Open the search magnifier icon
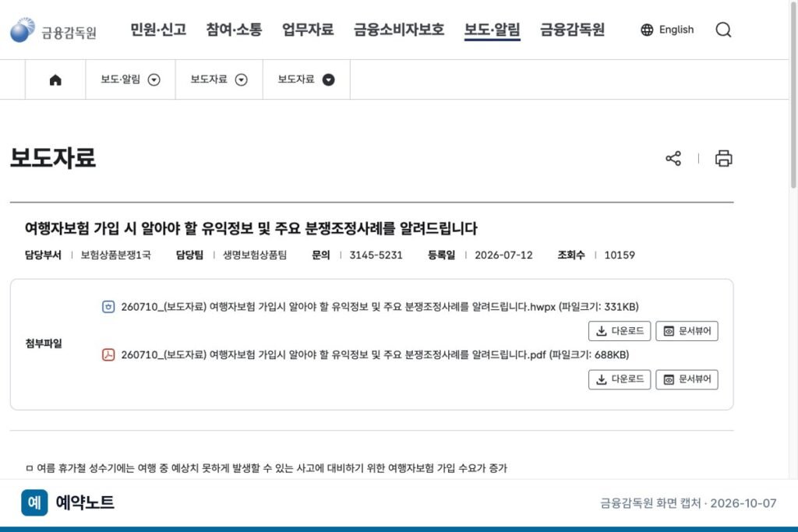 click(x=723, y=30)
